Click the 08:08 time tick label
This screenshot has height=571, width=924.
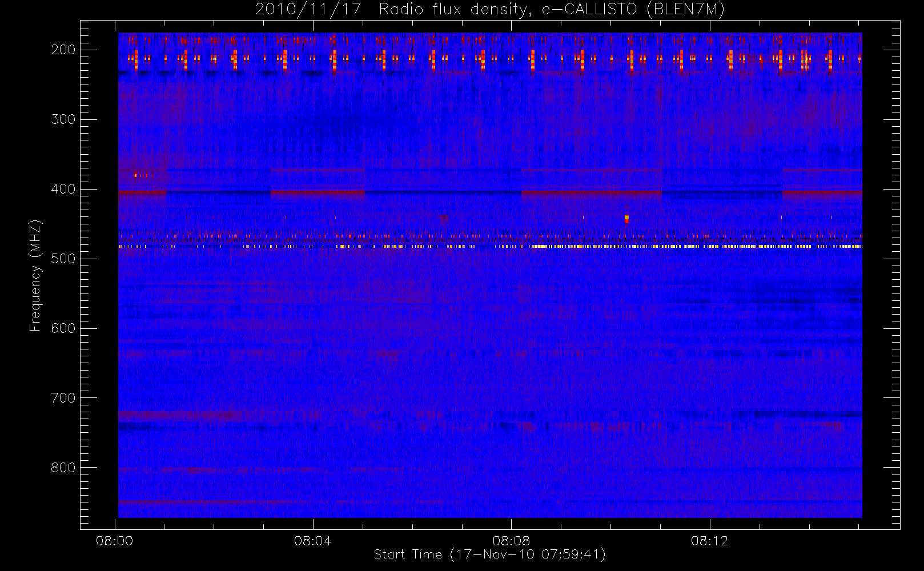[x=511, y=541]
